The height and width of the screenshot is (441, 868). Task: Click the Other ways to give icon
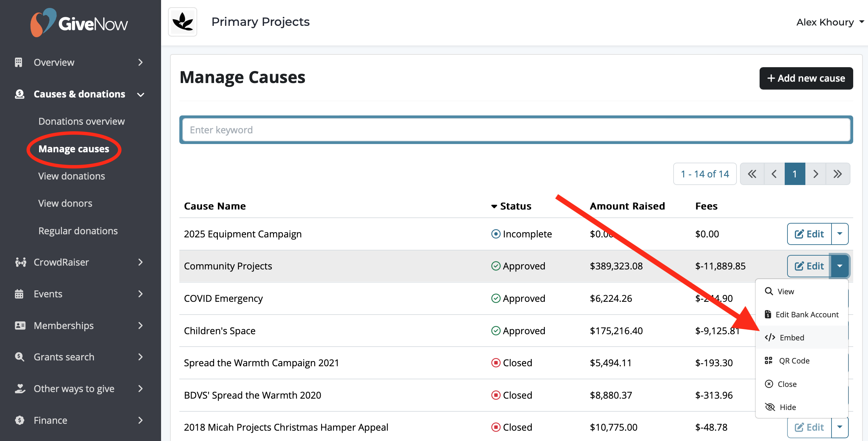point(20,389)
